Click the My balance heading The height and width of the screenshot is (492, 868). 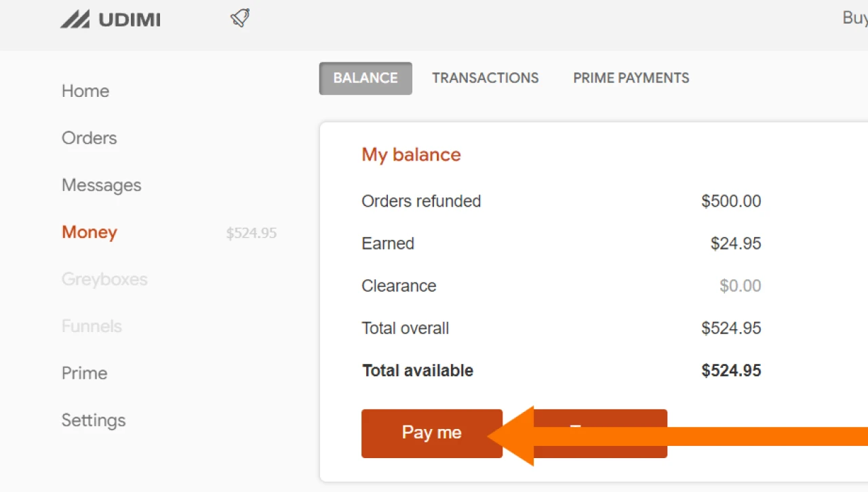(x=411, y=155)
